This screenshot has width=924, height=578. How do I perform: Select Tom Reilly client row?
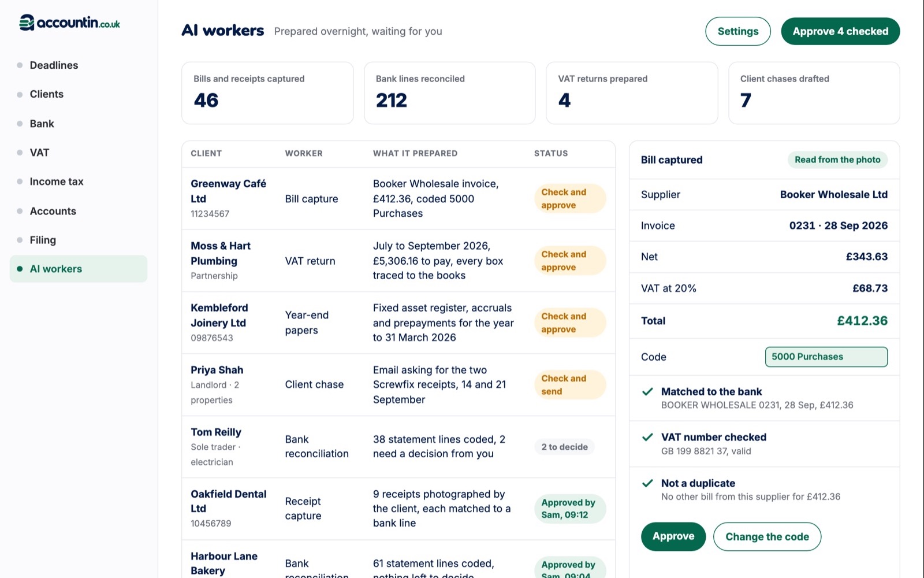pyautogui.click(x=398, y=447)
